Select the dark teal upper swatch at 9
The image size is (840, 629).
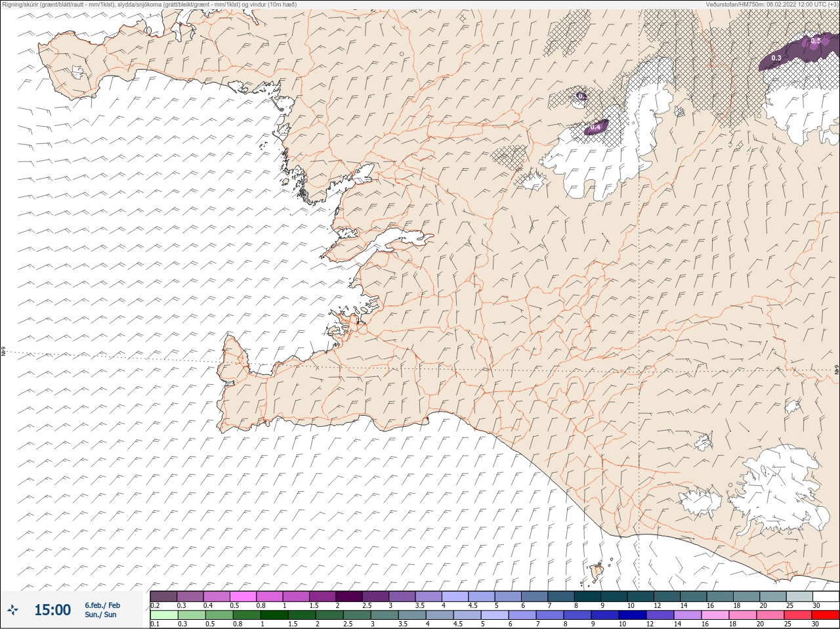coord(614,596)
